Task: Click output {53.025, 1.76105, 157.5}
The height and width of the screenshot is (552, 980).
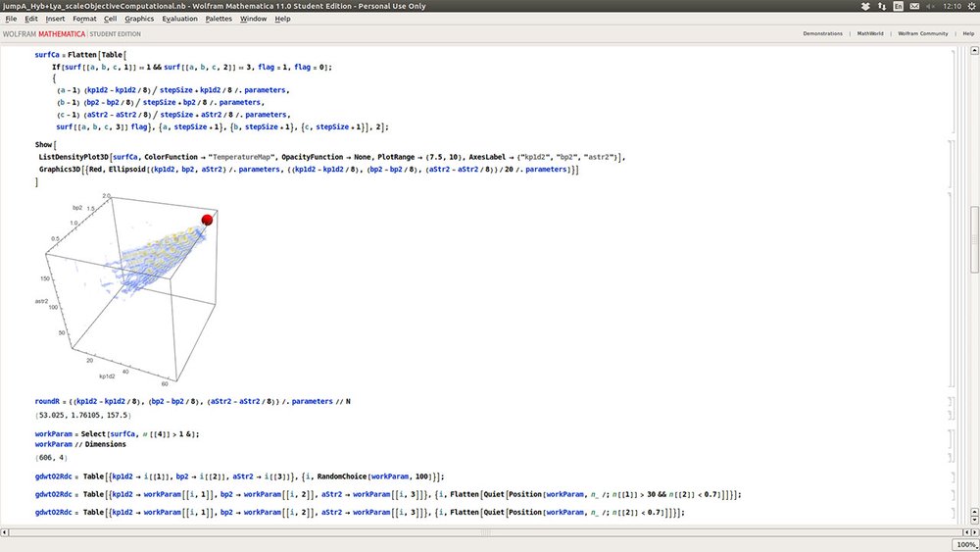Action: (x=82, y=415)
